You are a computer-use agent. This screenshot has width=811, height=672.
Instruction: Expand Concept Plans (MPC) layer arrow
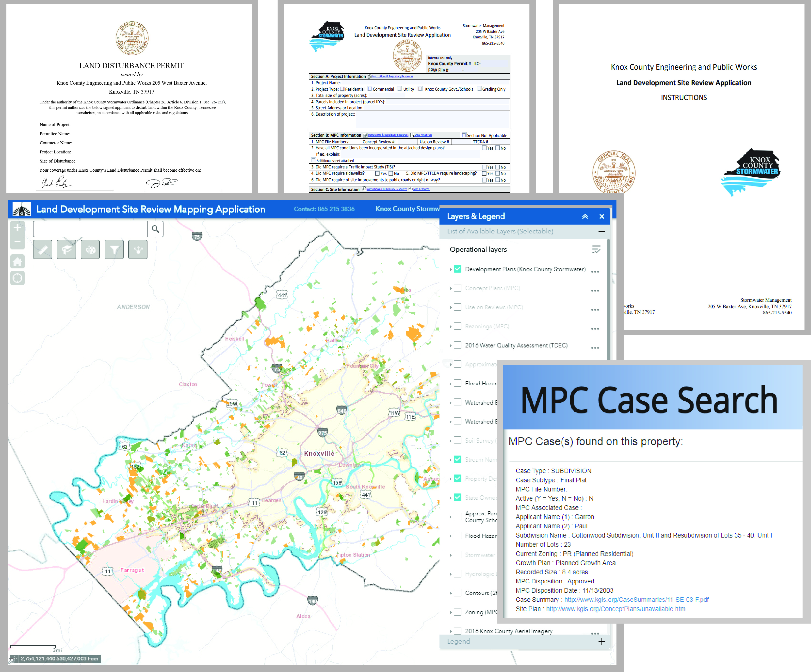click(x=451, y=289)
